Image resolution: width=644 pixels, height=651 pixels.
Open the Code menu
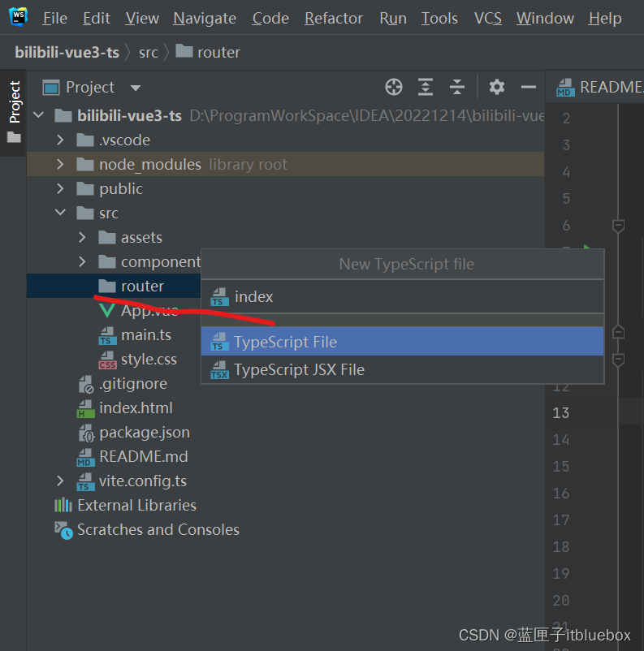(270, 19)
